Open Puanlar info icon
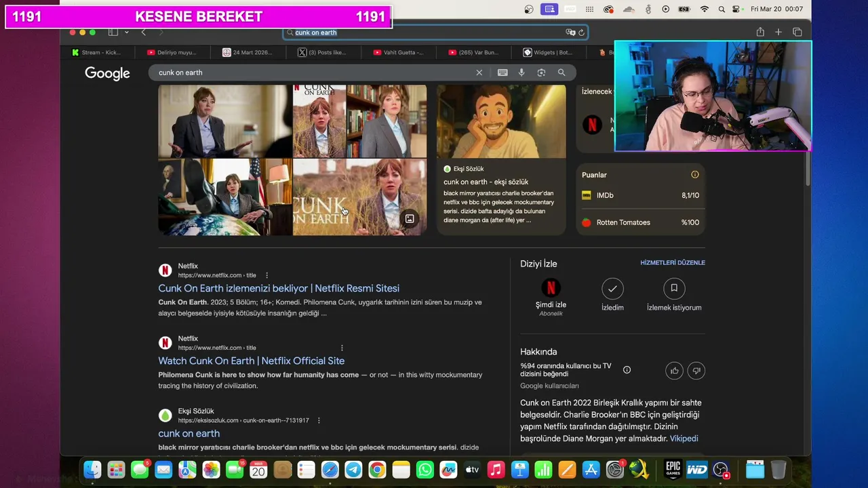This screenshot has width=868, height=488. click(694, 174)
